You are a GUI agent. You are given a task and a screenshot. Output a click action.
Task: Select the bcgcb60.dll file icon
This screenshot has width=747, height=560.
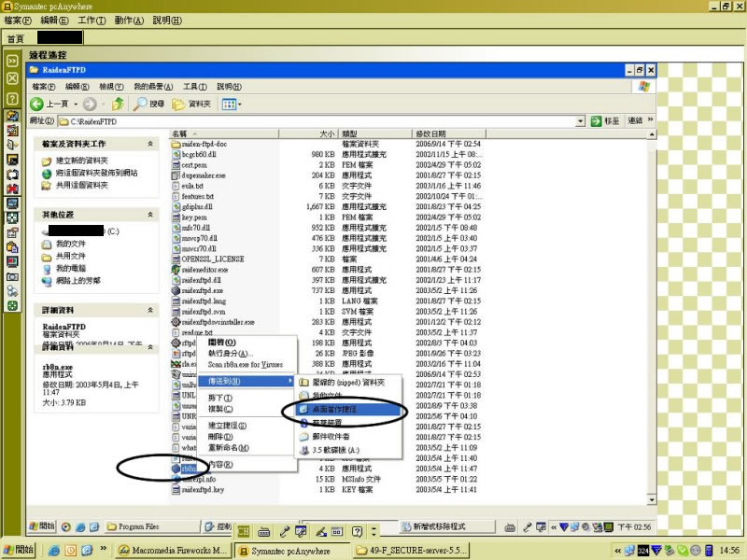(x=176, y=154)
